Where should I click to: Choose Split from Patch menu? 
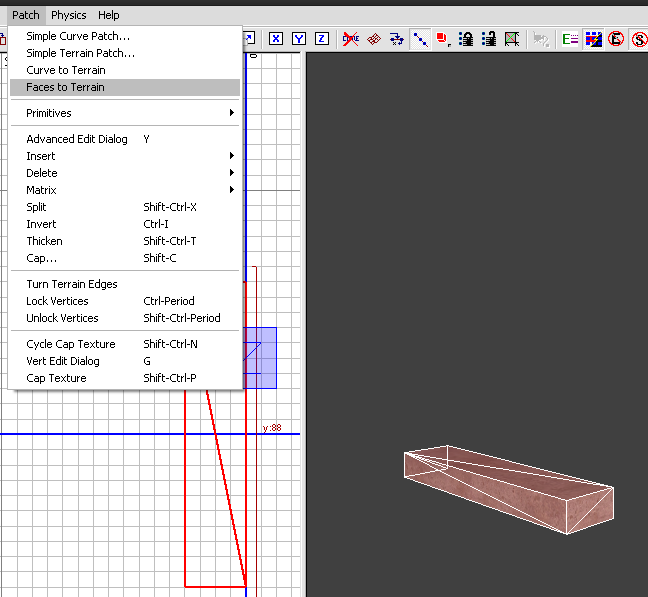tap(125, 207)
